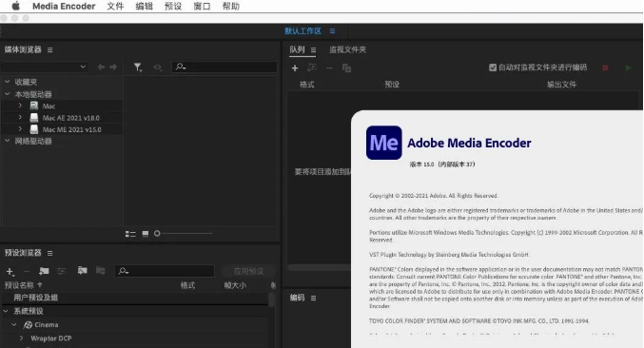The width and height of the screenshot is (644, 348).
Task: Click the green start queue button
Action: 628,68
